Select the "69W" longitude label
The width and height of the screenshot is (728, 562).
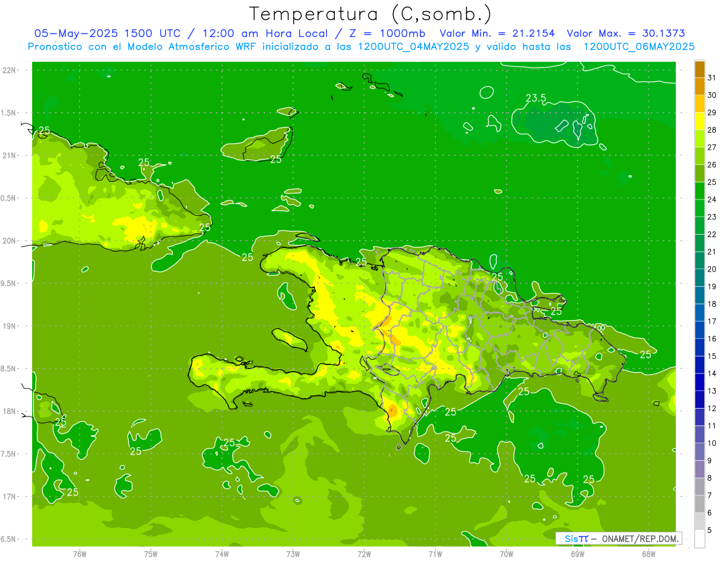coord(578,554)
